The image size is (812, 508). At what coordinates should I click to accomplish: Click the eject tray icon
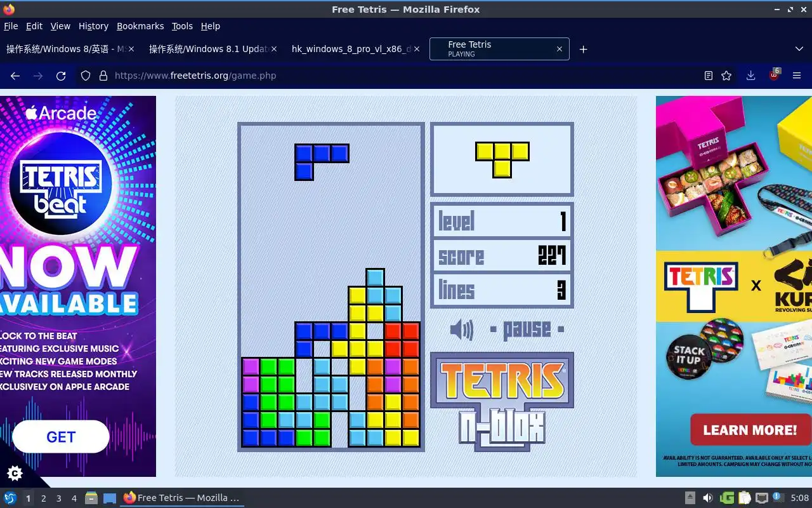click(x=690, y=498)
